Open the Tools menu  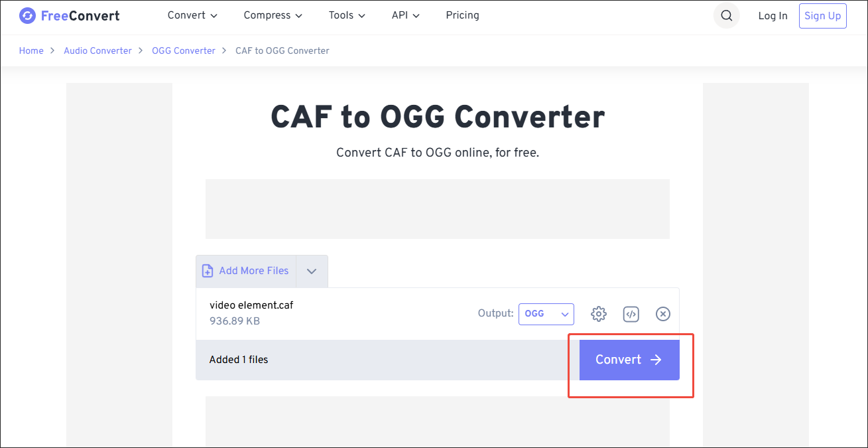pyautogui.click(x=346, y=15)
